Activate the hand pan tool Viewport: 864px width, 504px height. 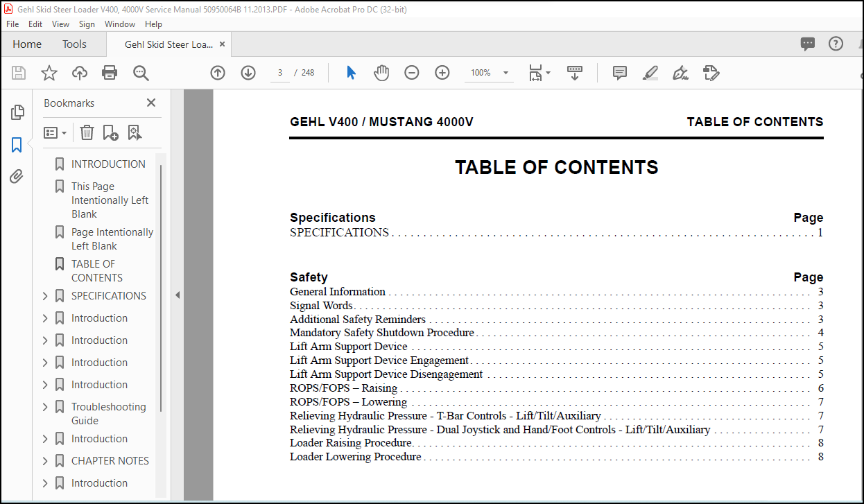pyautogui.click(x=381, y=73)
